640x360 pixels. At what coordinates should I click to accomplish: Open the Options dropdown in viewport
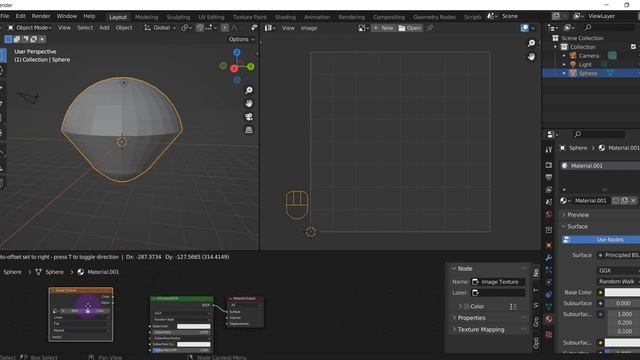(242, 39)
